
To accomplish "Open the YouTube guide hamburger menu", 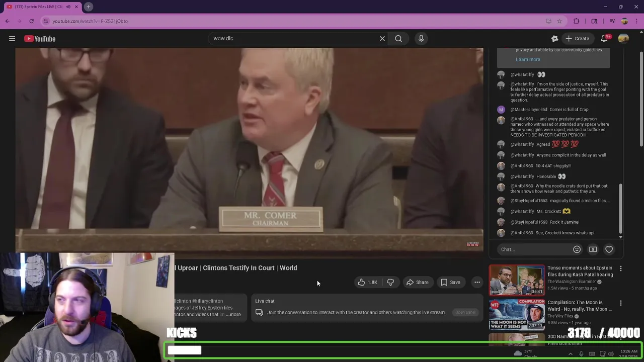I will pyautogui.click(x=12, y=39).
